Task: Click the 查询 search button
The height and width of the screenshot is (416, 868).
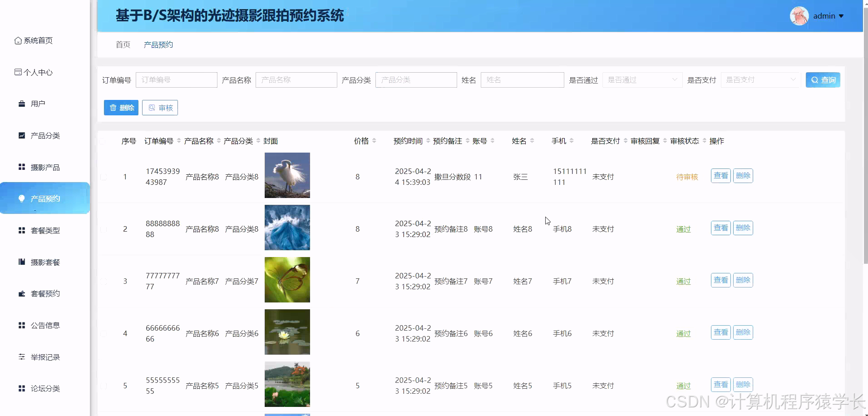Action: pos(823,79)
